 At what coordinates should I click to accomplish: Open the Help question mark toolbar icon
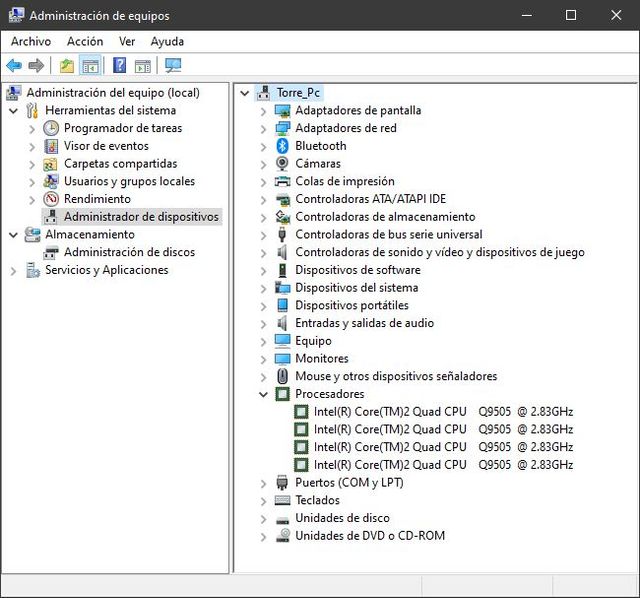[120, 65]
